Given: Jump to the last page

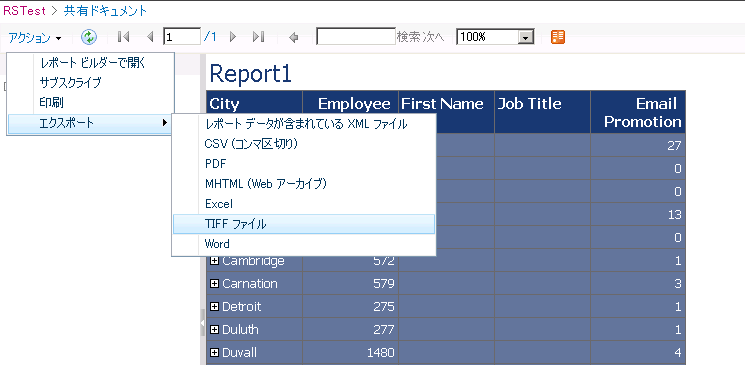Looking at the screenshot, I should click(258, 37).
